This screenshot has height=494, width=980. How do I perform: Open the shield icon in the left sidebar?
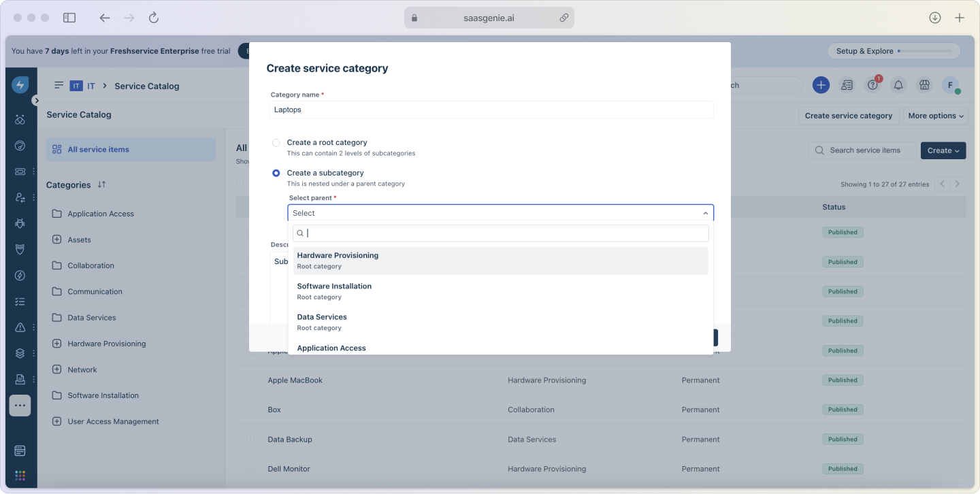[x=20, y=249]
